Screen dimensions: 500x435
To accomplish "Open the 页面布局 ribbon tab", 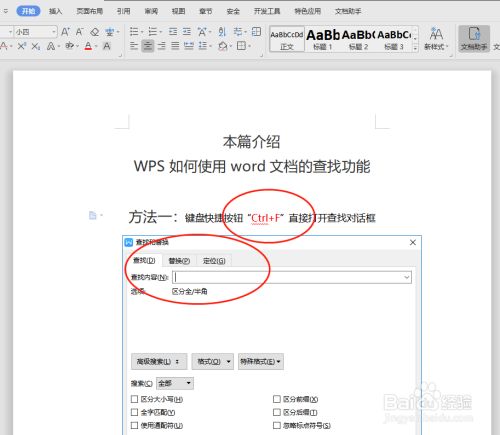I will 89,11.
